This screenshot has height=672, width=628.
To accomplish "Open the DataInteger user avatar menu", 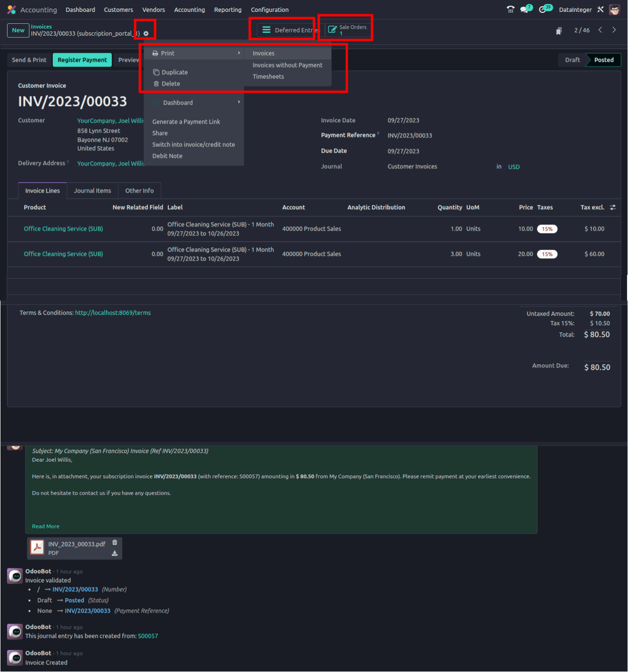I will point(615,9).
